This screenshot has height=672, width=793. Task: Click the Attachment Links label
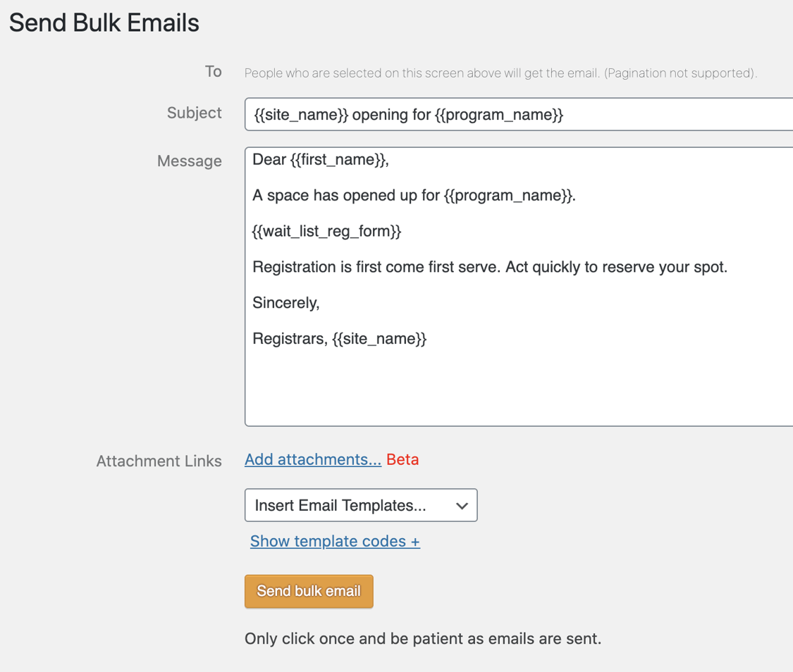(159, 461)
